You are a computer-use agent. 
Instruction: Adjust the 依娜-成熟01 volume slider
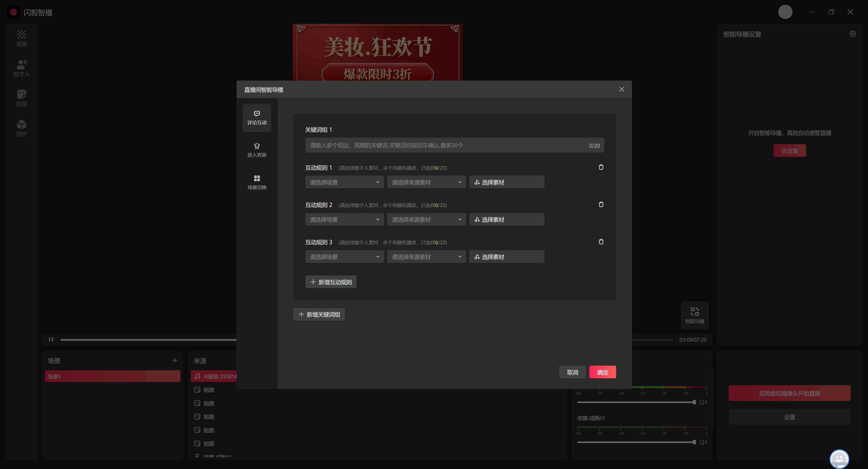[636, 442]
